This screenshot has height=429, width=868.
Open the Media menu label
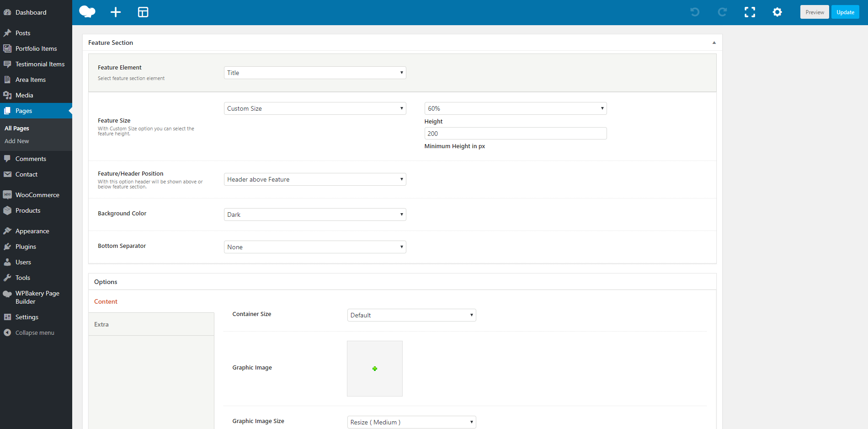[x=24, y=95]
